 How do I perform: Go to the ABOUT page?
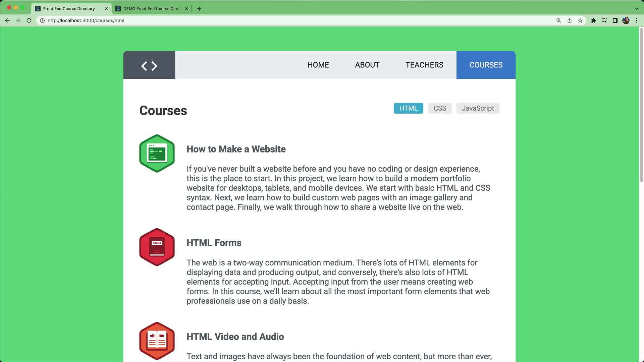click(x=367, y=65)
